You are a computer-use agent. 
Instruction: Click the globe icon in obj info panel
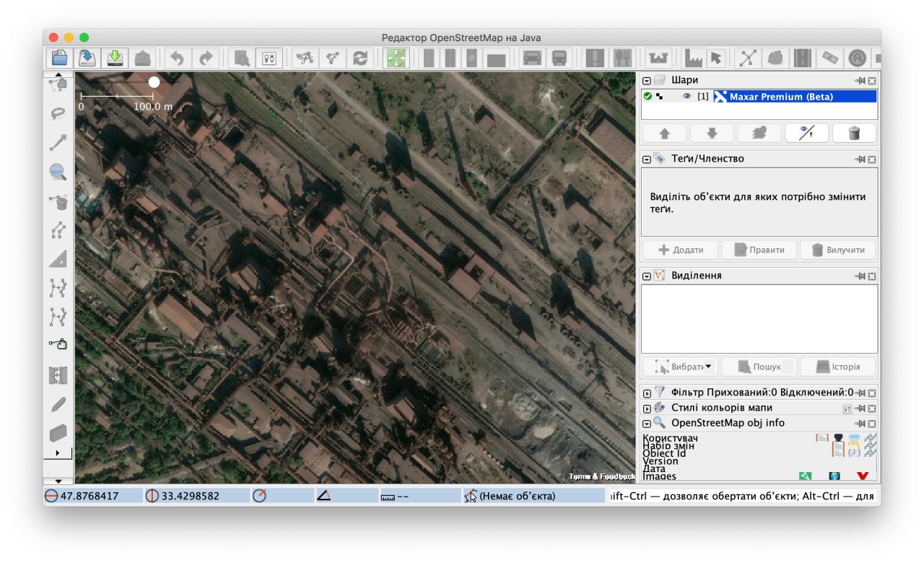[x=834, y=476]
